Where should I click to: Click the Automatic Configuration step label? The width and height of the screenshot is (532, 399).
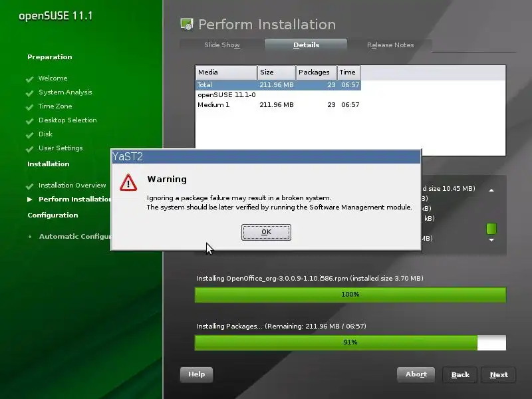(x=74, y=237)
